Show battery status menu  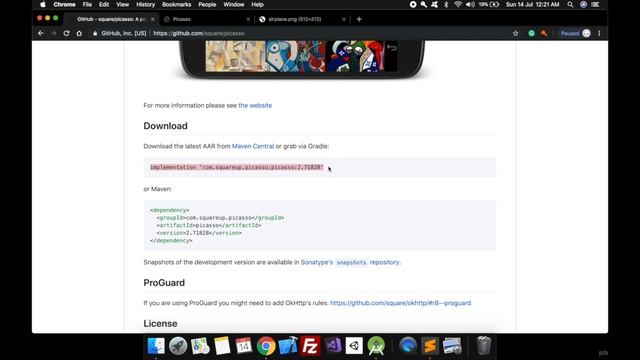pos(489,4)
